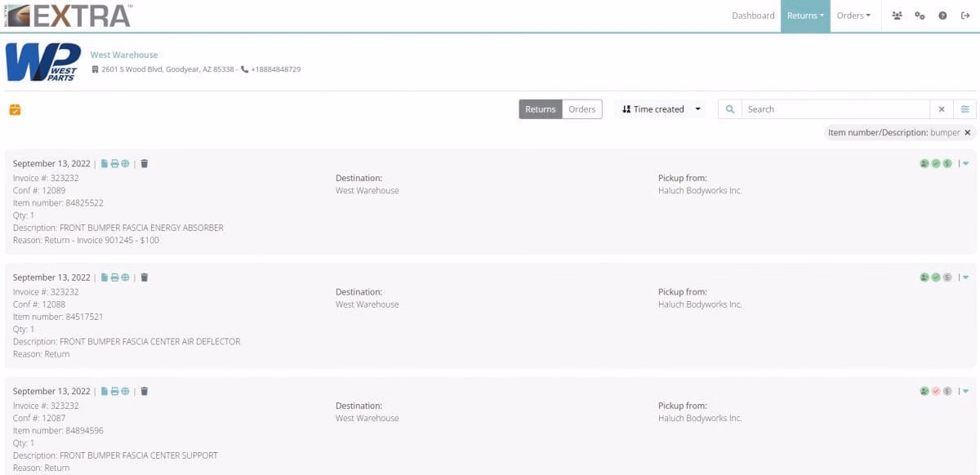This screenshot has width=980, height=475.
Task: Click person status icon on Conf 12087 row
Action: click(924, 391)
